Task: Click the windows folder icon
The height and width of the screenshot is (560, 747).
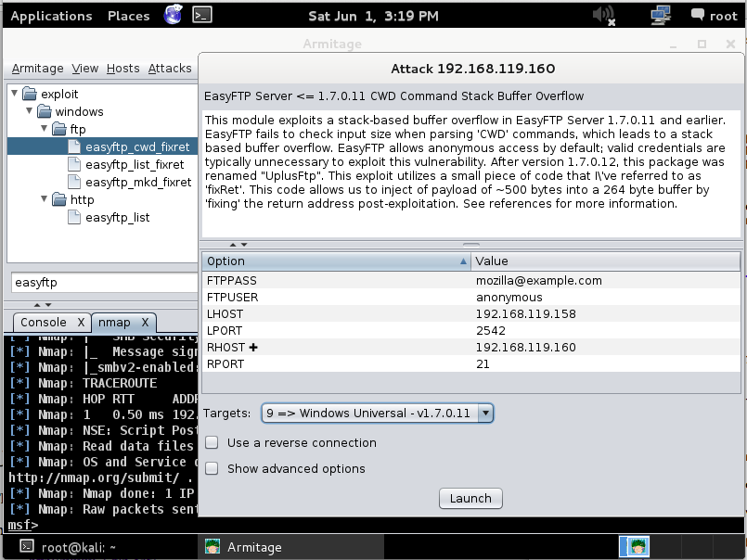Action: (x=45, y=111)
